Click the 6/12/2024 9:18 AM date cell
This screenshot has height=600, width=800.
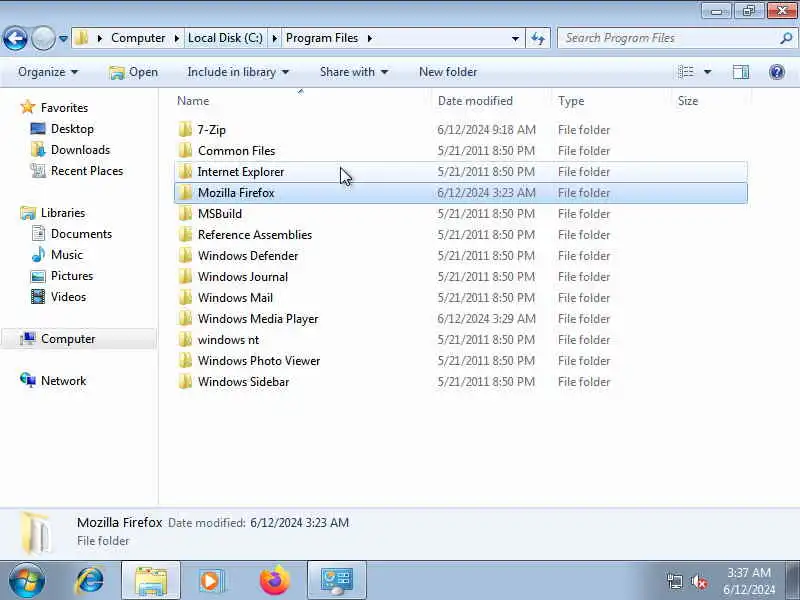point(486,130)
